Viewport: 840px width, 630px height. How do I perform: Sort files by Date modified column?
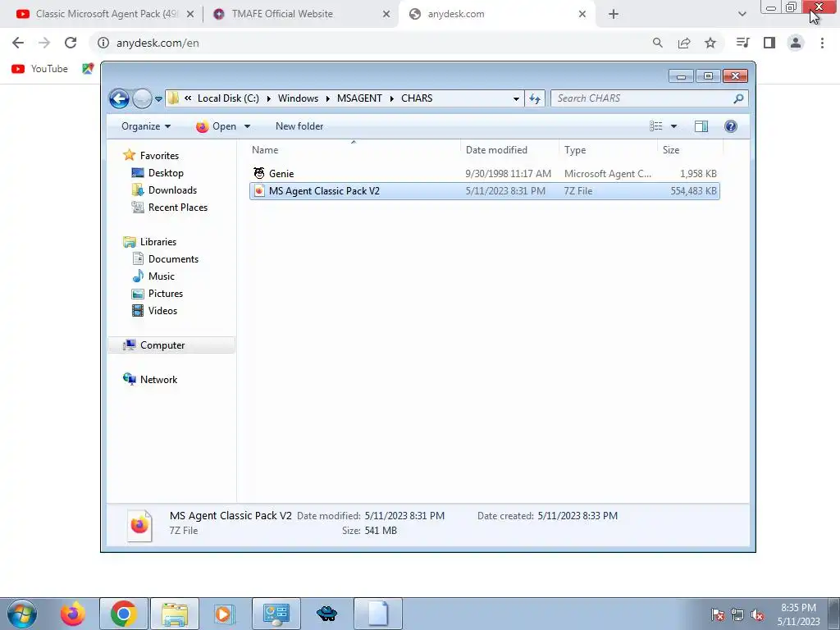tap(509, 150)
